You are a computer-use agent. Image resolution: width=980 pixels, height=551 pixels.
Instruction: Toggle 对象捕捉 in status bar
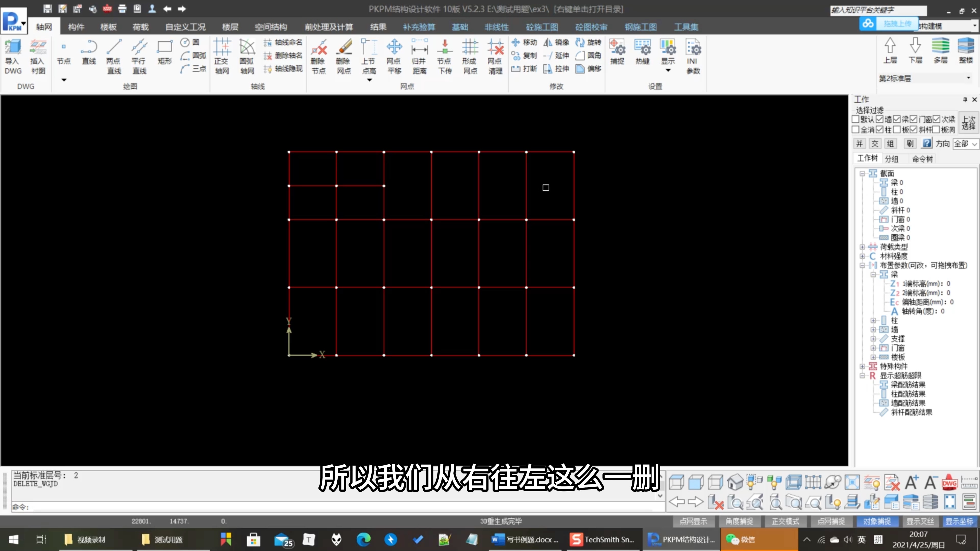click(877, 521)
